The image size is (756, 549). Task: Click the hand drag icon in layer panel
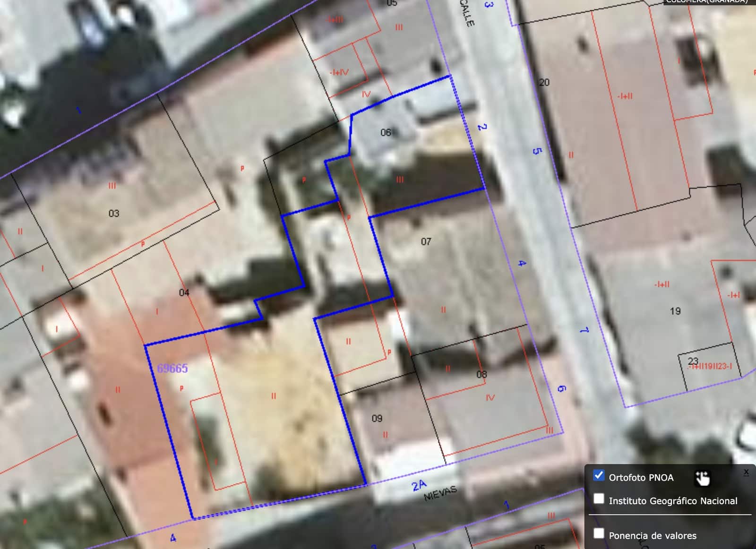(702, 478)
